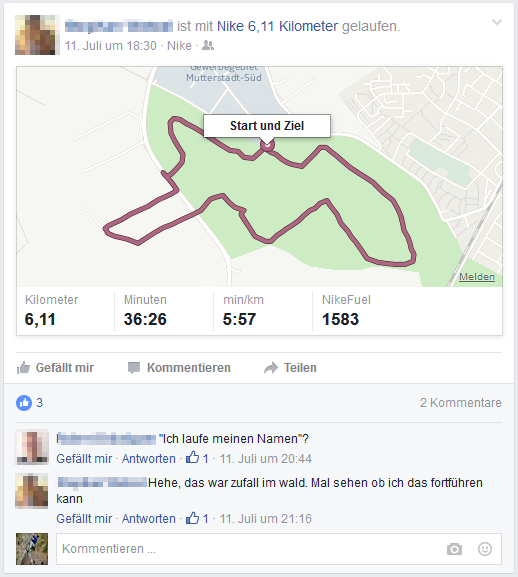Click the 11. Juli um 18:30 timestamp

(x=110, y=46)
